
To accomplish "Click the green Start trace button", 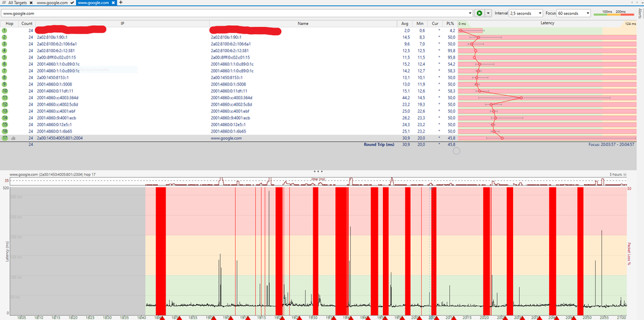I will click(479, 13).
